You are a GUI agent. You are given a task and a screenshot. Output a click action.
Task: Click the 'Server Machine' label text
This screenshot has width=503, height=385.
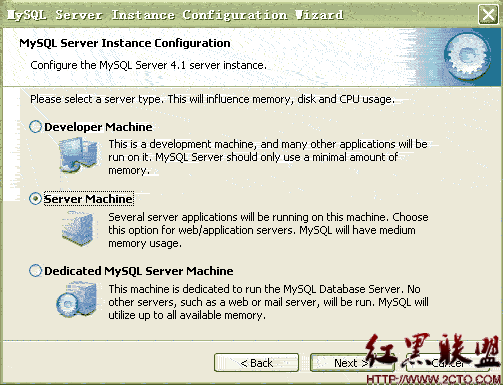89,199
